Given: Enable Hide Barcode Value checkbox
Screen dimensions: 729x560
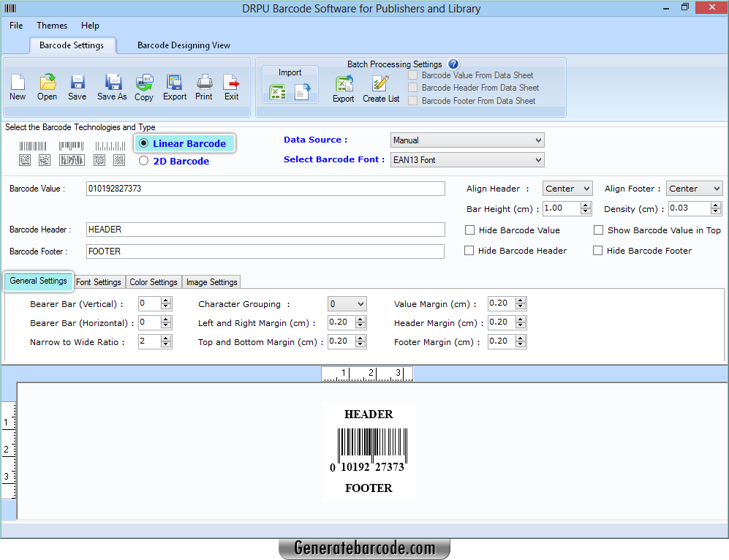Looking at the screenshot, I should (x=470, y=230).
